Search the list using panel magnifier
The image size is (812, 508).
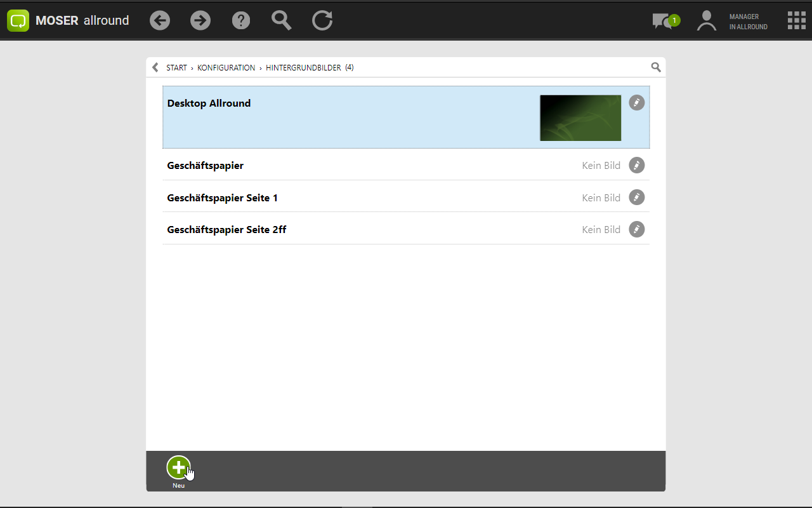(x=656, y=67)
